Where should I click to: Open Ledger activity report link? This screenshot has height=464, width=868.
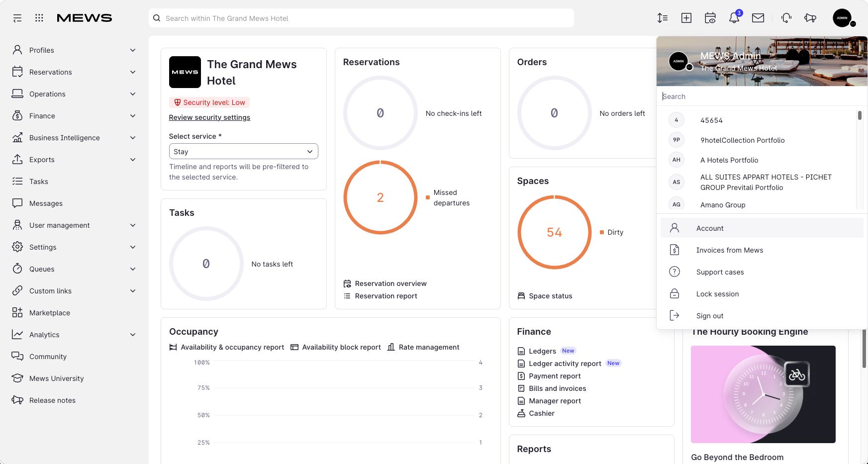(565, 364)
